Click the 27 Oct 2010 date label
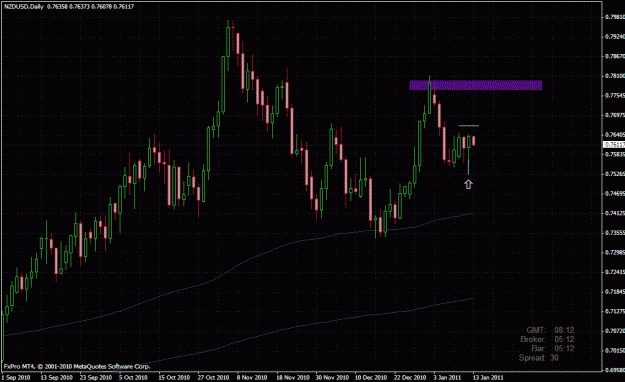 pos(213,377)
